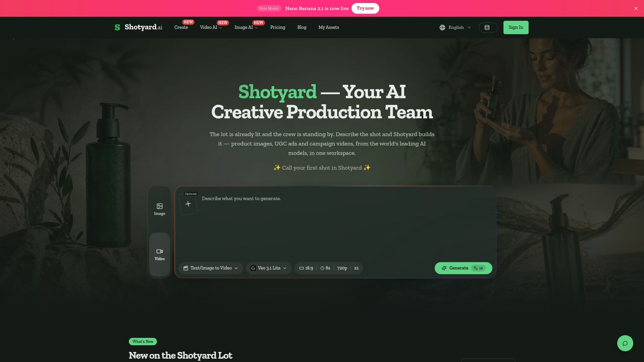The height and width of the screenshot is (362, 644).
Task: Change the 8s duration setting
Action: click(325, 268)
